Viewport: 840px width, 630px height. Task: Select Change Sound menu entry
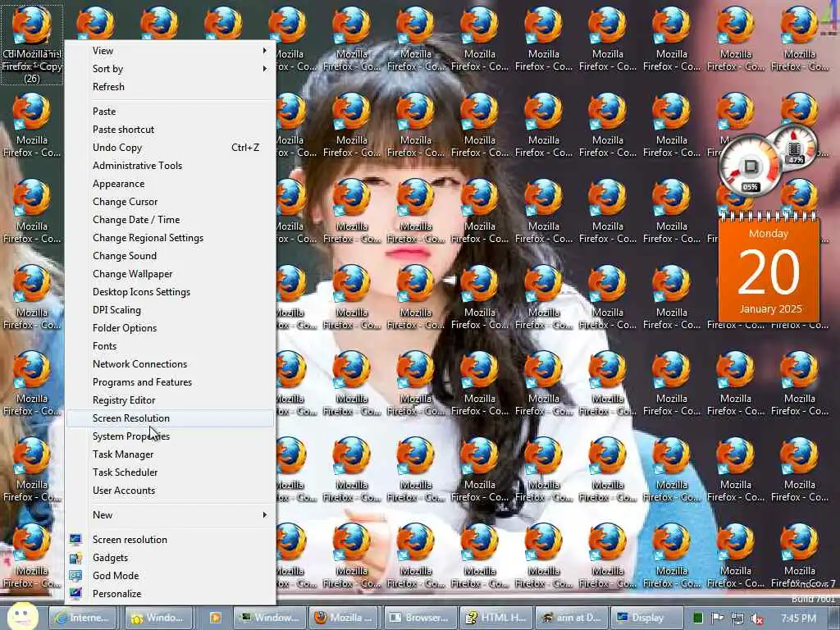coord(171,256)
